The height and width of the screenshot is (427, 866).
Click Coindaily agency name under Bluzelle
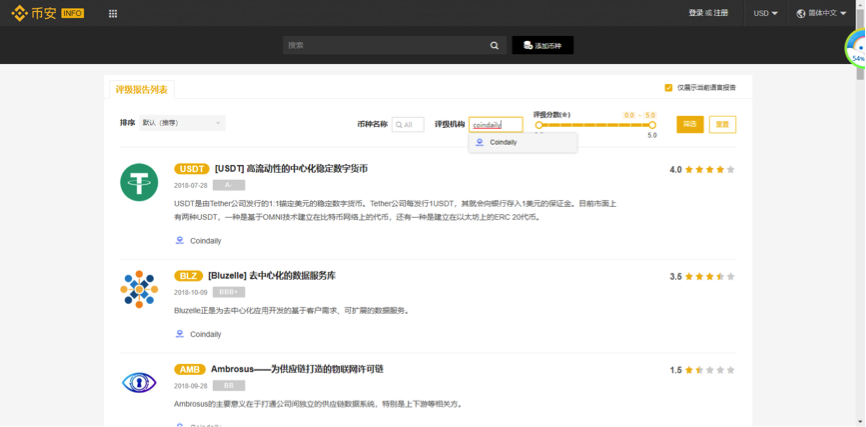(205, 334)
